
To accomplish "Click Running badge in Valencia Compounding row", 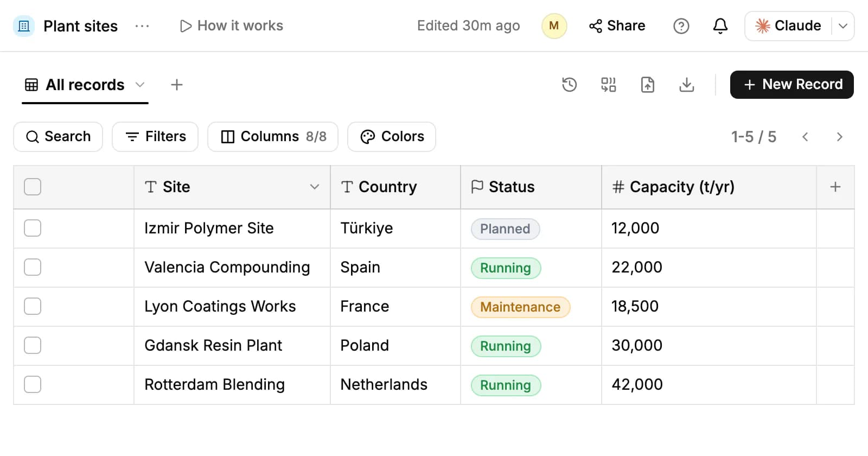I will pos(506,268).
